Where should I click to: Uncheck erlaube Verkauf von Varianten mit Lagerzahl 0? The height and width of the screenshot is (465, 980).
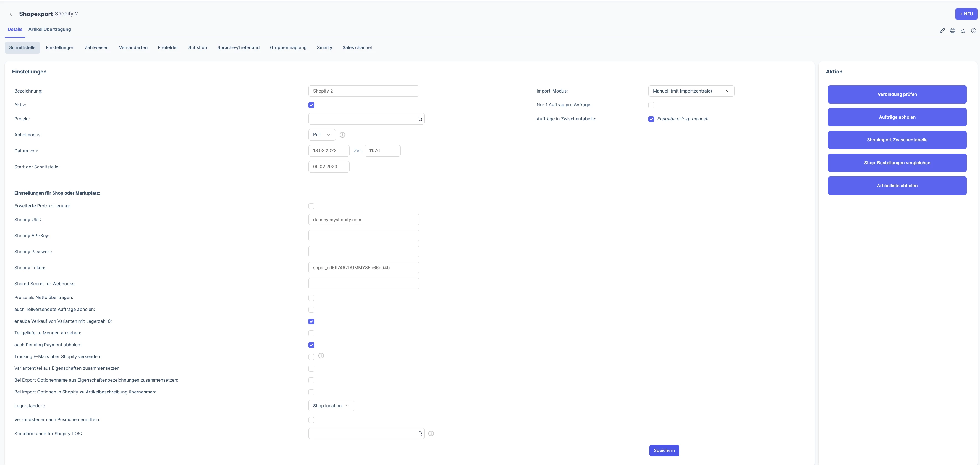tap(311, 322)
